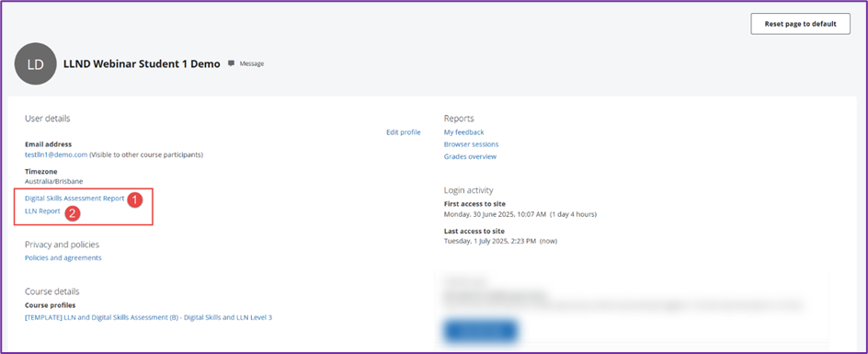Open the Digital Skills Assessment Report
Image resolution: width=868 pixels, height=354 pixels.
pyautogui.click(x=74, y=199)
